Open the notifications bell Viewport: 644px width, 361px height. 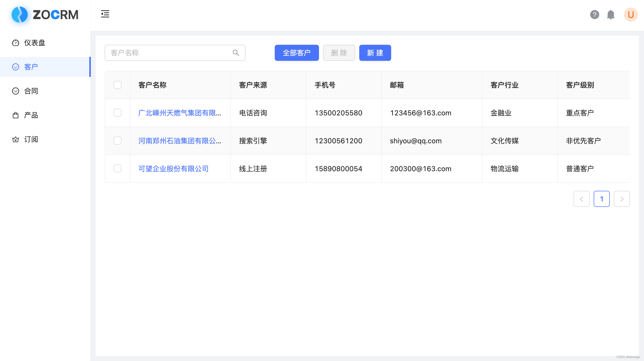click(611, 15)
